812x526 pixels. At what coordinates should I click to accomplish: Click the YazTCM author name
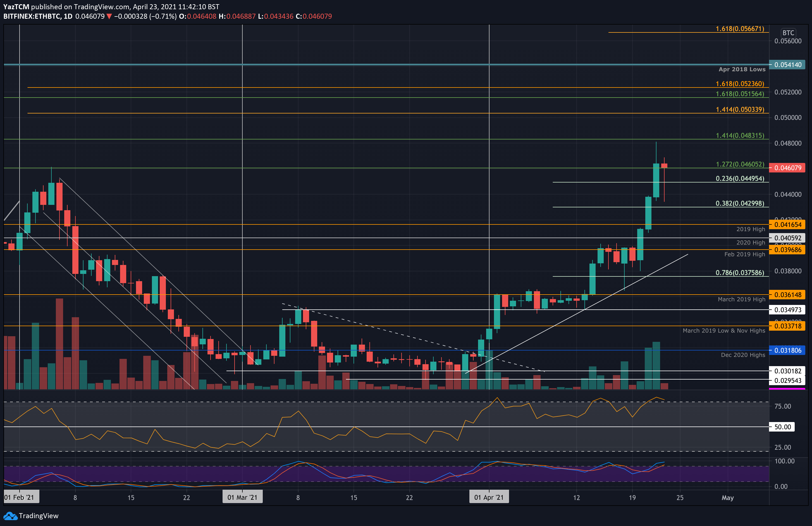click(16, 7)
